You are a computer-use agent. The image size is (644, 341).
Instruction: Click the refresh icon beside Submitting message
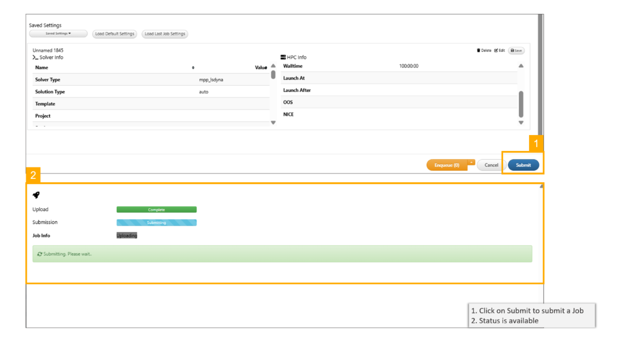(x=40, y=254)
